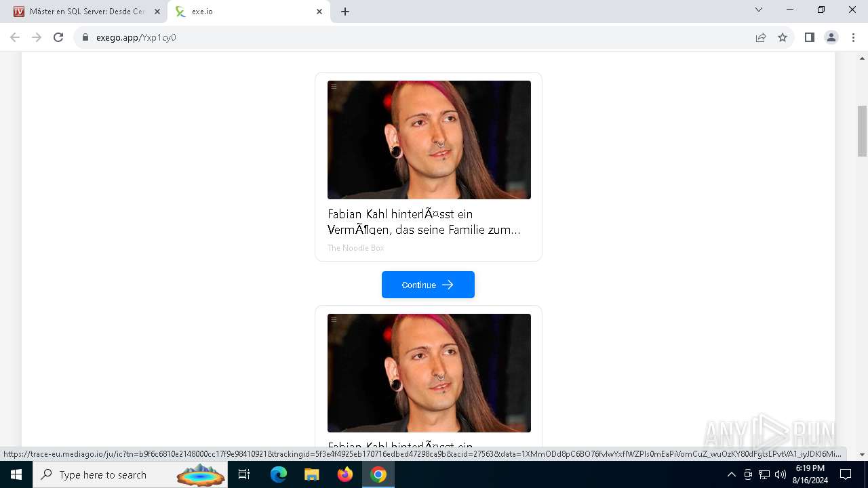View site information lock icon

point(85,37)
